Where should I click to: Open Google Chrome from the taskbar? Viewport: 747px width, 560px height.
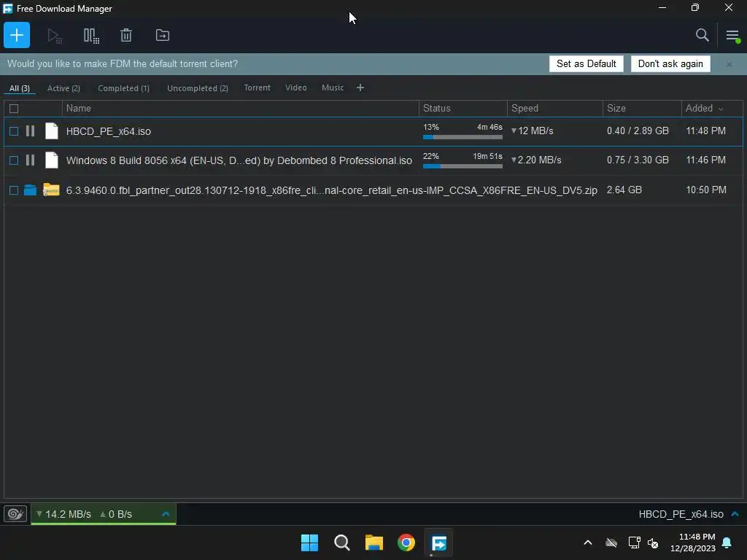pyautogui.click(x=406, y=542)
